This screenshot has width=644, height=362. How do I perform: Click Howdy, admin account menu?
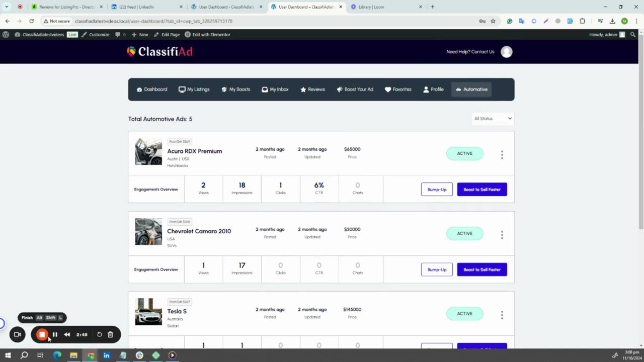607,35
